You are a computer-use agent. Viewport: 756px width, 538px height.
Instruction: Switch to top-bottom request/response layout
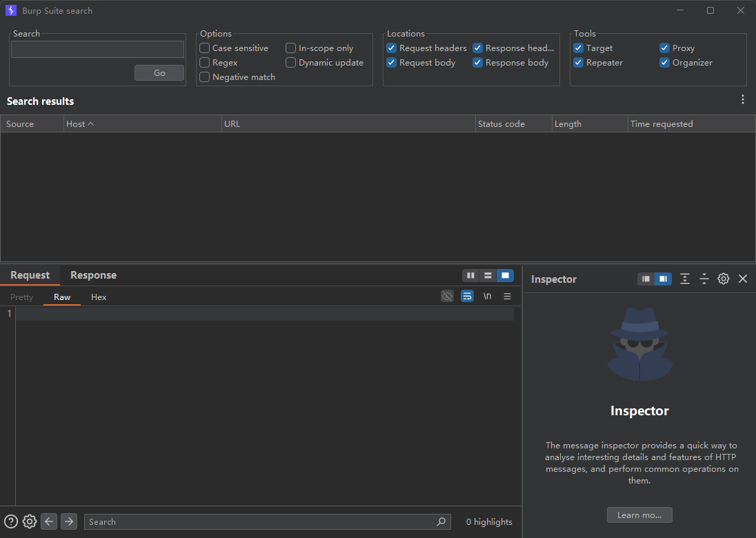point(488,275)
